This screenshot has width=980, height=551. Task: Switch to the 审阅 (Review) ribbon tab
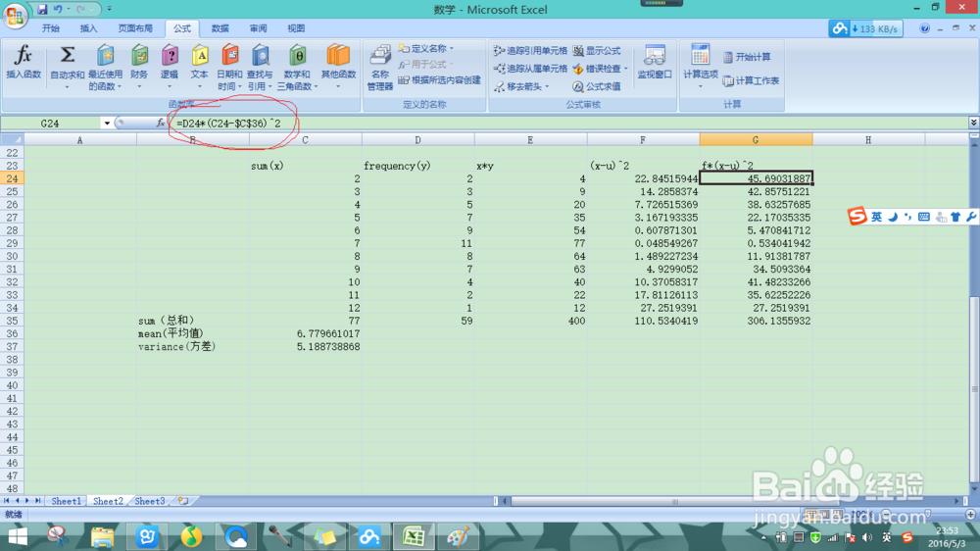click(x=258, y=28)
